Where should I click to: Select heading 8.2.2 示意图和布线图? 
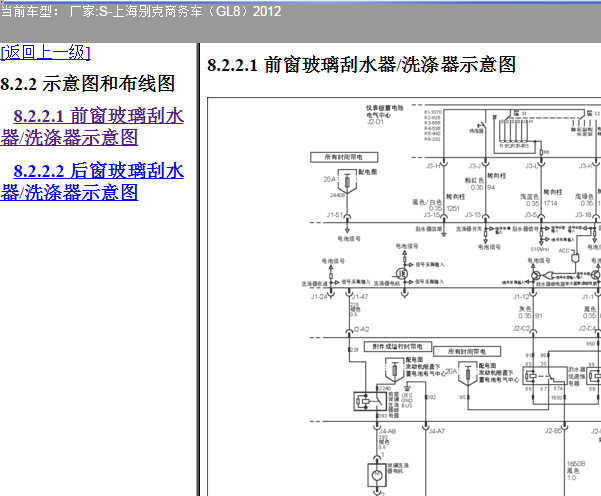click(88, 84)
